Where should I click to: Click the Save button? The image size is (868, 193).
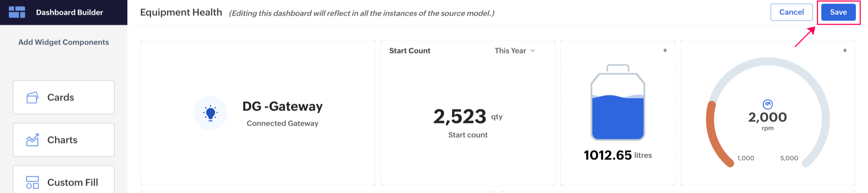(838, 12)
